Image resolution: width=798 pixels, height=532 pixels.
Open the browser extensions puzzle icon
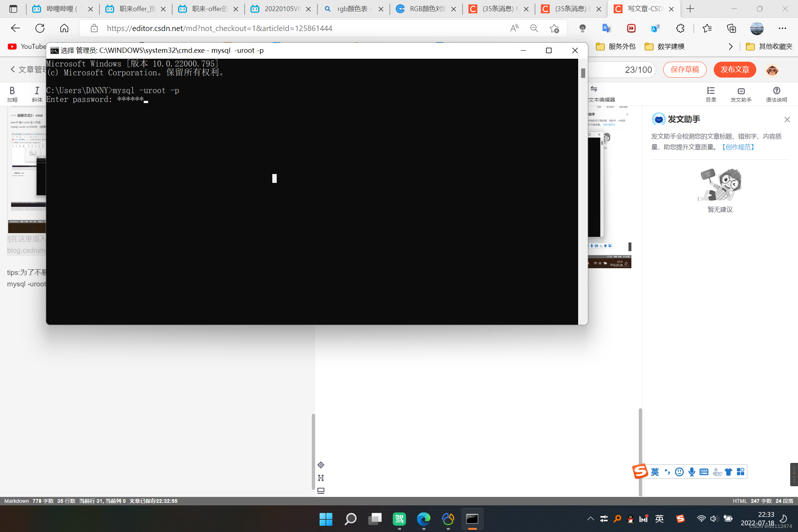[680, 28]
